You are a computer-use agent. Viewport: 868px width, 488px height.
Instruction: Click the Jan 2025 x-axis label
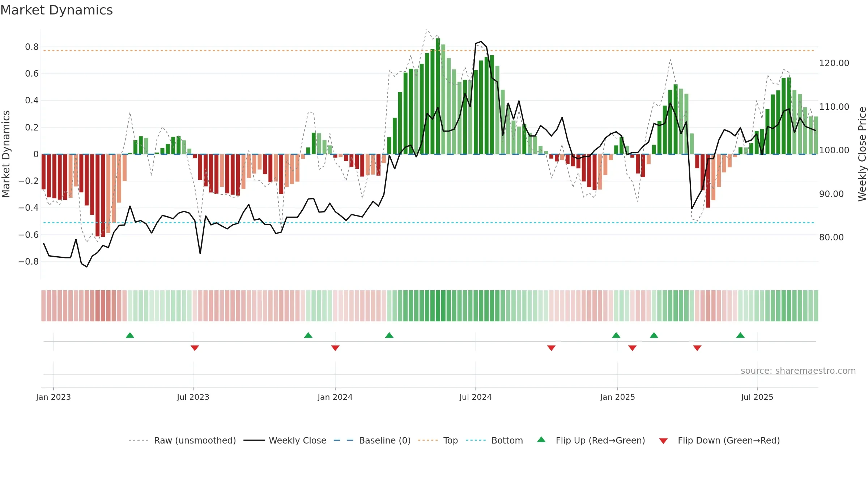[617, 397]
